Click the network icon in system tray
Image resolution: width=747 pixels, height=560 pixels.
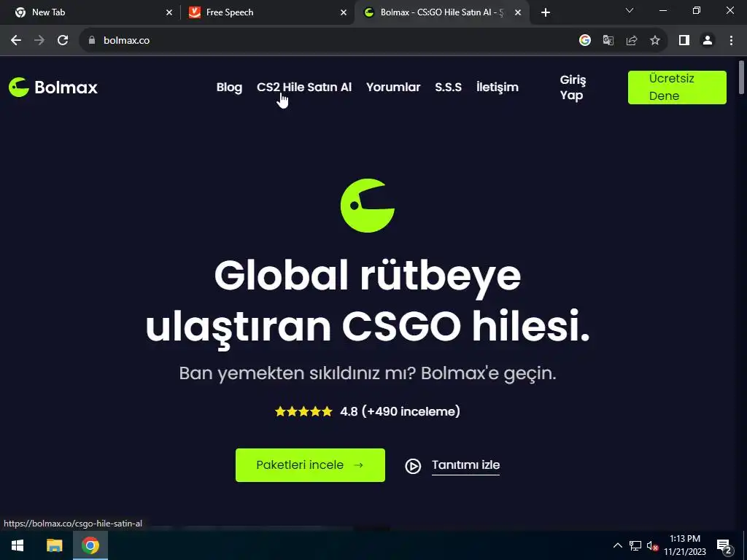[635, 545]
